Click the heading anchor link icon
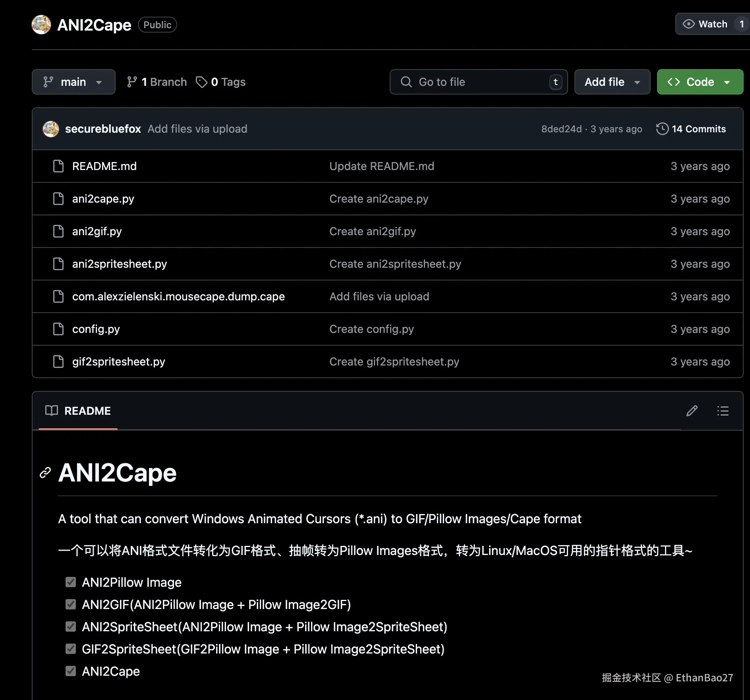Image resolution: width=750 pixels, height=700 pixels. pyautogui.click(x=45, y=473)
